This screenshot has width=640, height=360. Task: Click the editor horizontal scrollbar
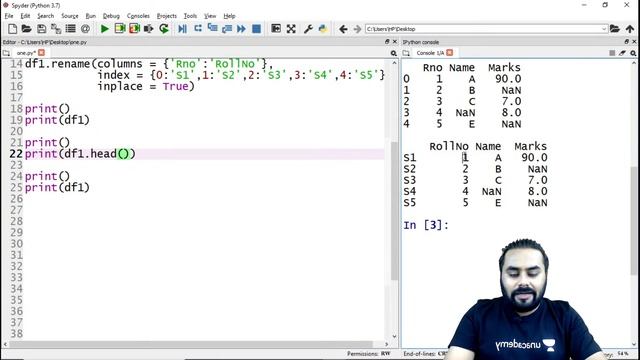pyautogui.click(x=191, y=344)
